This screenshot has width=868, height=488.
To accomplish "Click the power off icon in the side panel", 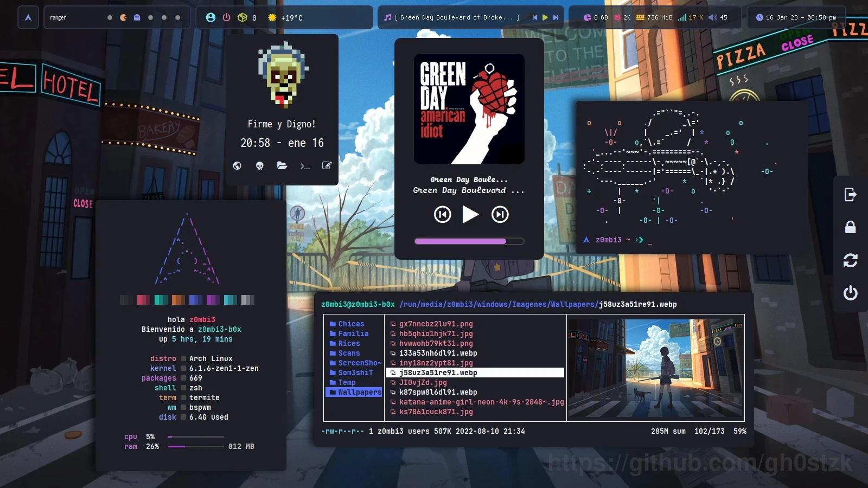I will pyautogui.click(x=850, y=293).
